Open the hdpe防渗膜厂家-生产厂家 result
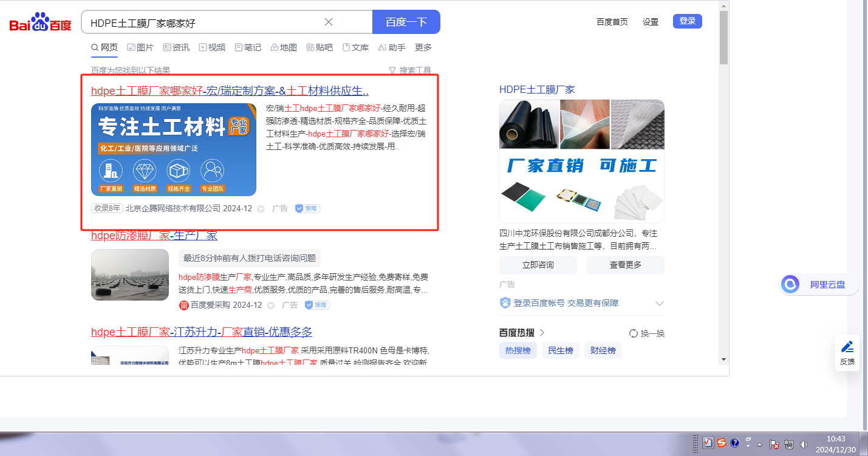This screenshot has height=456, width=868. [x=154, y=236]
